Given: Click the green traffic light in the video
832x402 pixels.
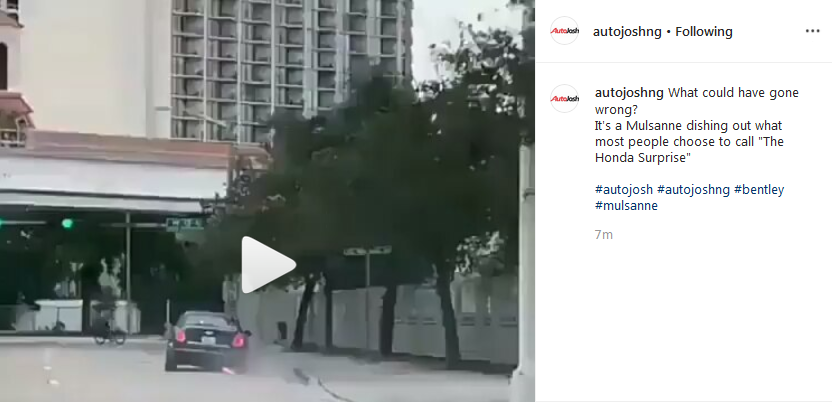Looking at the screenshot, I should point(67,223).
